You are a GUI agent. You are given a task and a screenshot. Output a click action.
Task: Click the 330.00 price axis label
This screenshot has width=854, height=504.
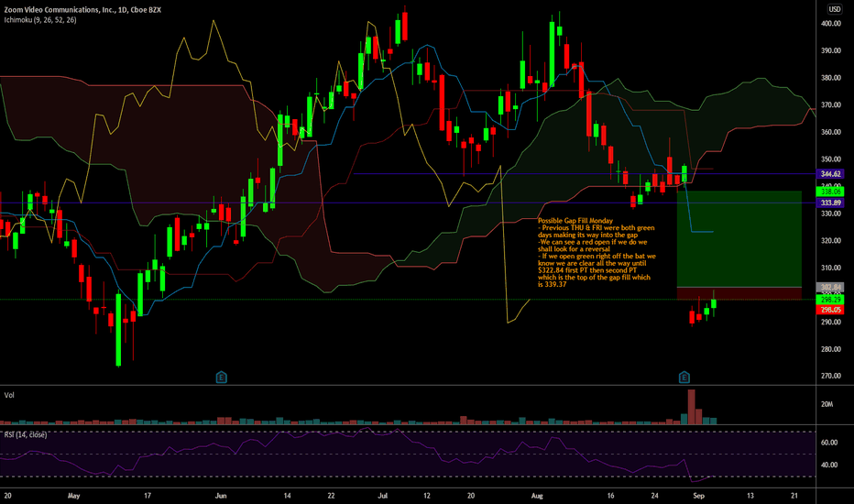[830, 214]
